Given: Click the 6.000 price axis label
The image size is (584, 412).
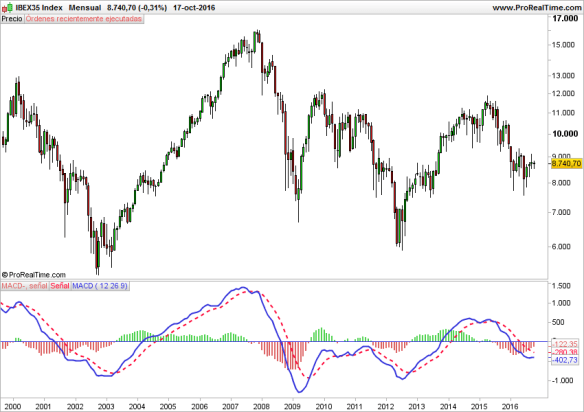Looking at the screenshot, I should pos(561,247).
